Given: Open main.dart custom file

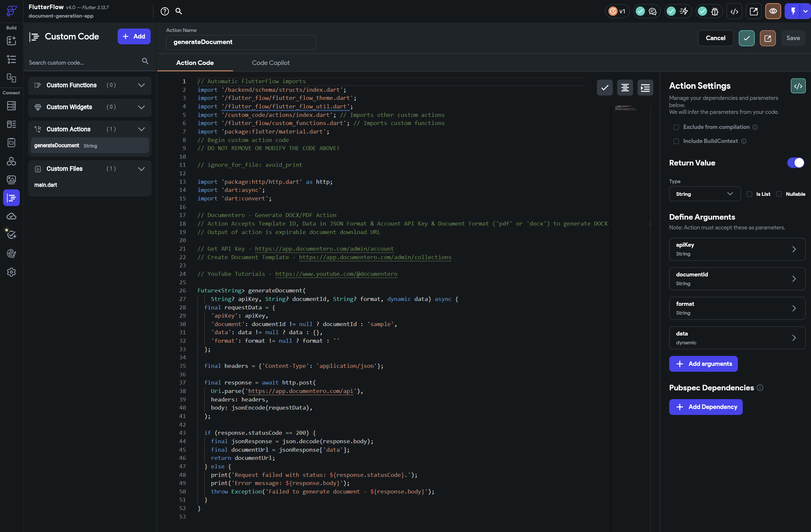Looking at the screenshot, I should [46, 185].
